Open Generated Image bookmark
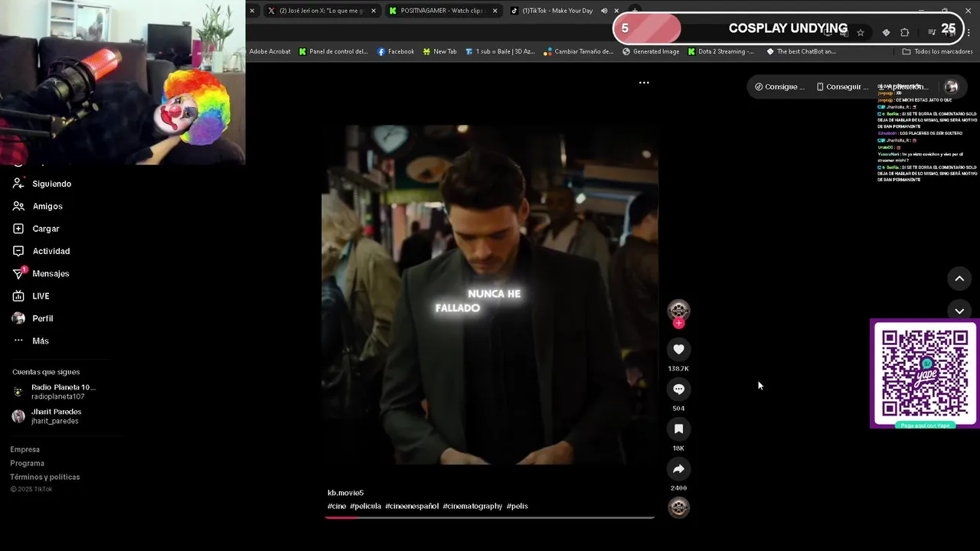The image size is (980, 551). 651,51
